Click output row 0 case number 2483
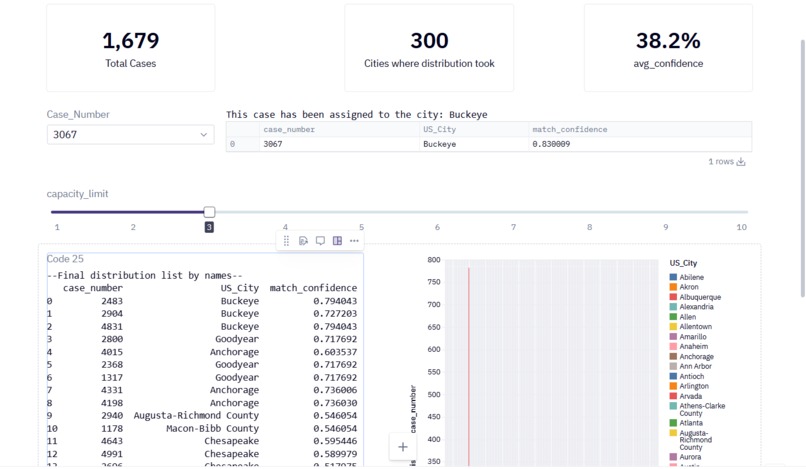Image resolution: width=806 pixels, height=469 pixels. (112, 301)
